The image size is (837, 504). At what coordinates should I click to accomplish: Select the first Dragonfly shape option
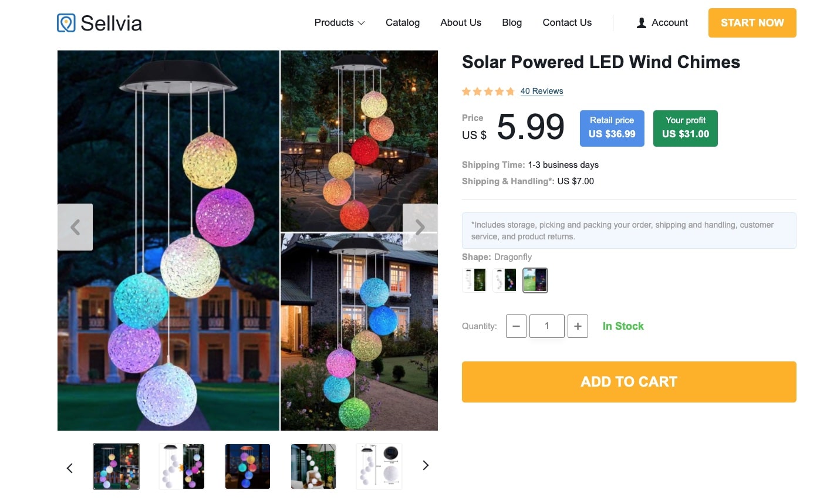click(x=474, y=280)
